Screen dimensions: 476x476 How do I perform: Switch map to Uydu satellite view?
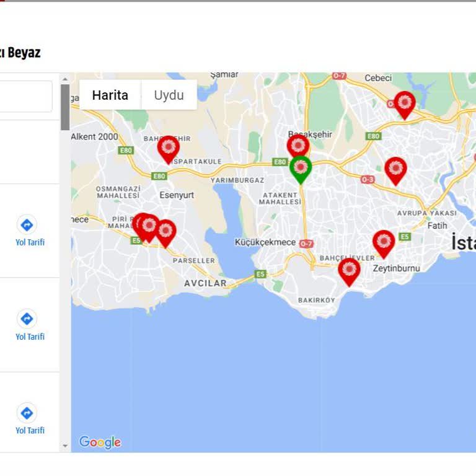169,95
